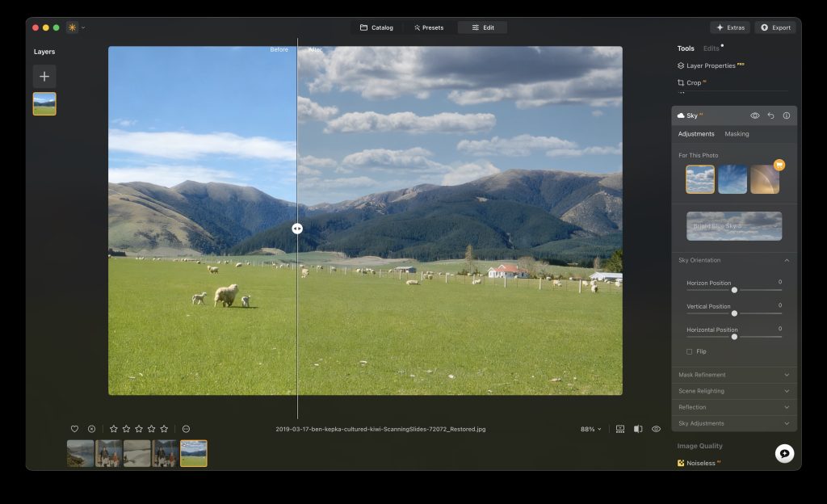Click the quick preview eye icon near zoom control
This screenshot has height=504, width=827.
(x=656, y=429)
